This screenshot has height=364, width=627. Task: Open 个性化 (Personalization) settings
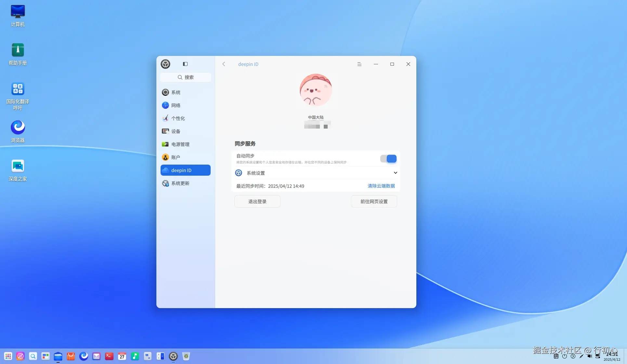[x=178, y=118]
